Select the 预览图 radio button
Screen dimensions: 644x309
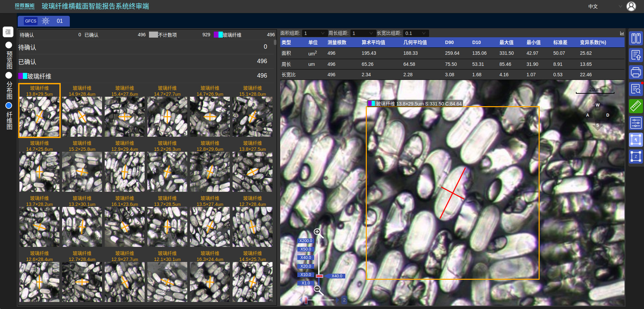9,45
